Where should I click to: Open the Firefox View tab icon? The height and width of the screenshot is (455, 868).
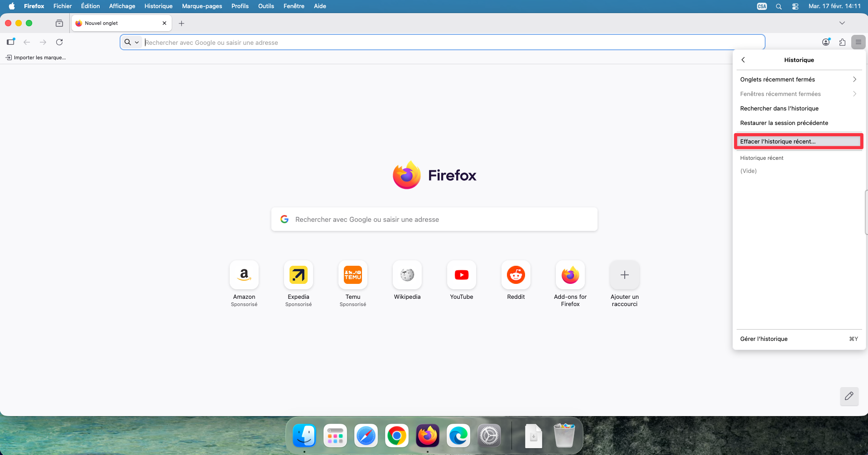tap(59, 23)
